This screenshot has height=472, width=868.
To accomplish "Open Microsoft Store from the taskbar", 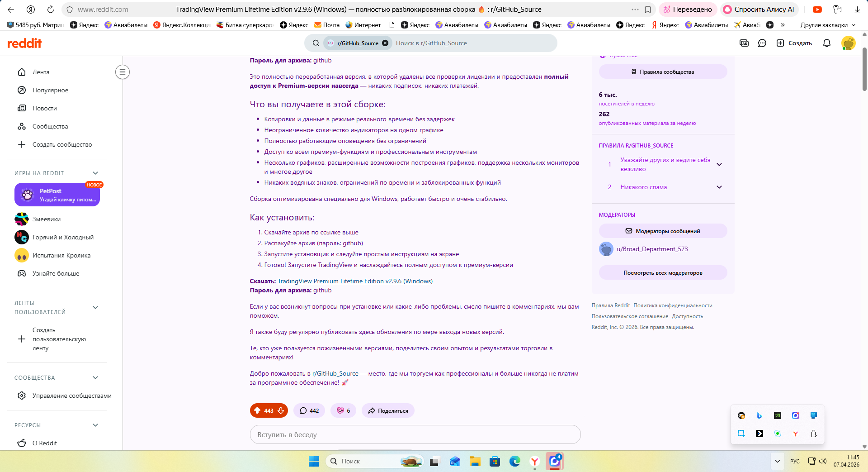I will coord(495,461).
